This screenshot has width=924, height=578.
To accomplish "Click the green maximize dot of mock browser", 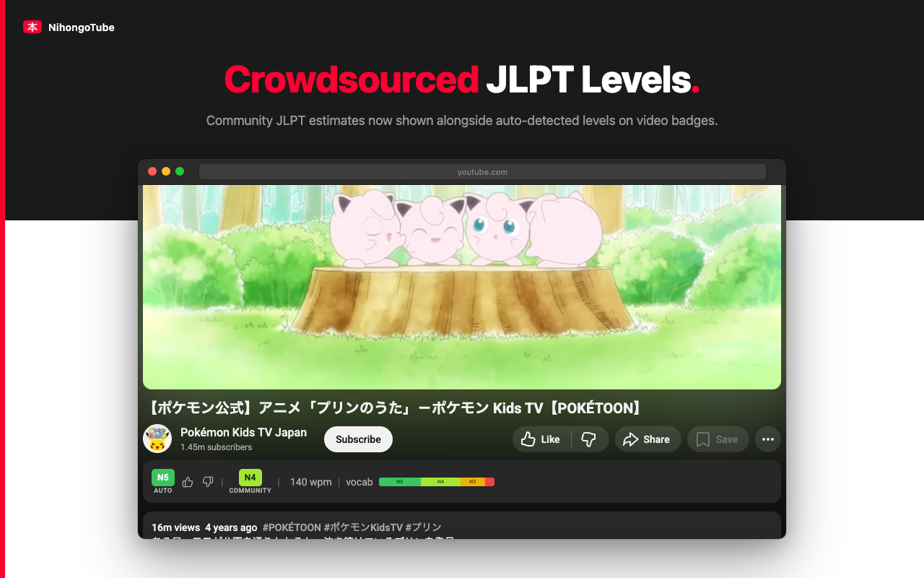I will [x=180, y=171].
